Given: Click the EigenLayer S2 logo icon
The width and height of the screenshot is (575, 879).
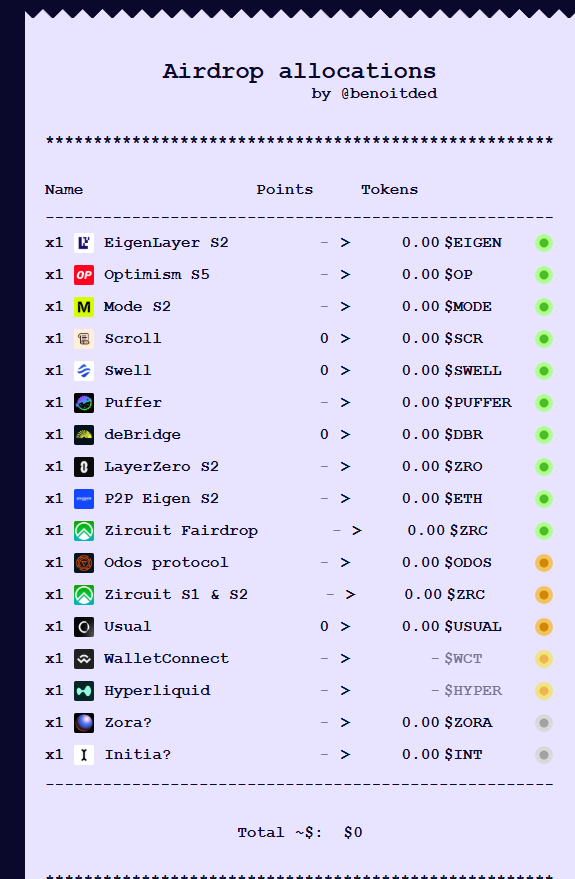Looking at the screenshot, I should pyautogui.click(x=84, y=243).
